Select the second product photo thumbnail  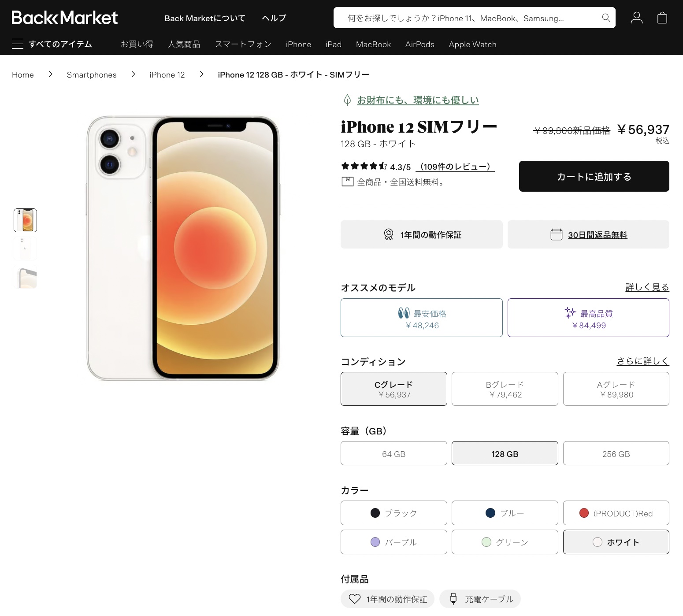pos(25,249)
